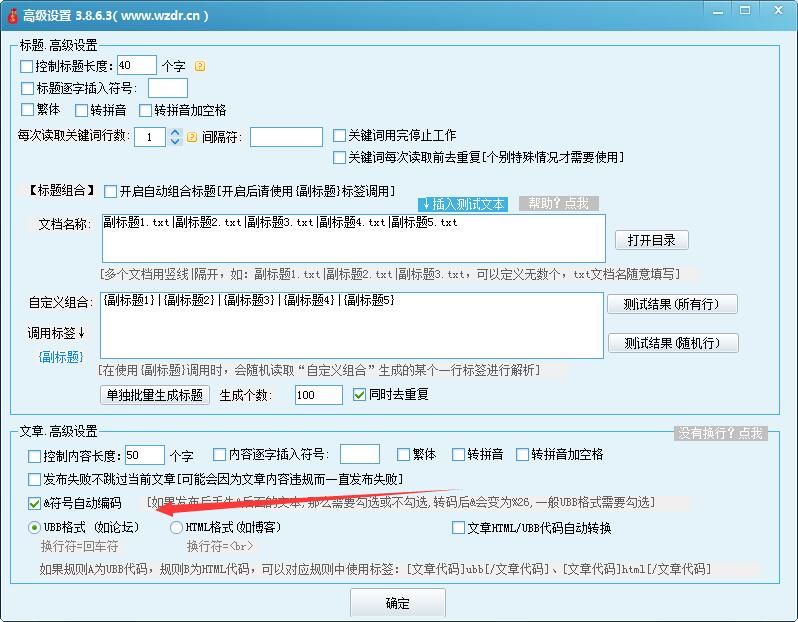798x622 pixels.
Task: Click 测试结果 (随机行) button
Action: click(x=673, y=343)
